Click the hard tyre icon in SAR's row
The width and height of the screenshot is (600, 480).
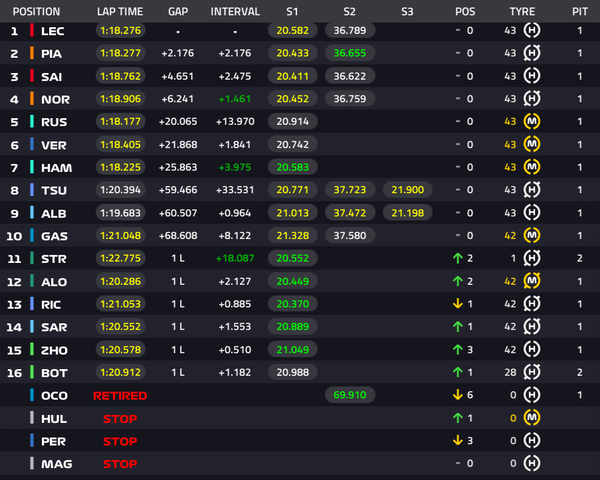point(532,327)
